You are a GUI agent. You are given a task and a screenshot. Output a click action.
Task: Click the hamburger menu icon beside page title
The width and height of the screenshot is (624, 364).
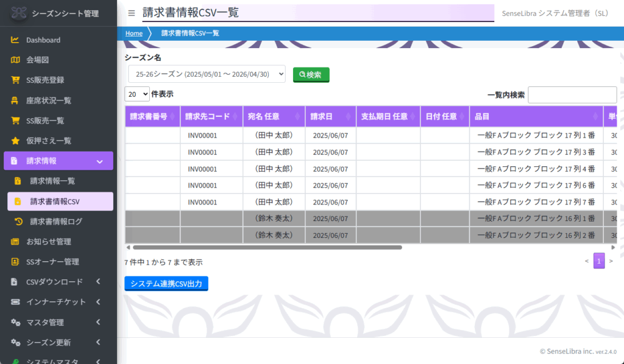coord(132,13)
